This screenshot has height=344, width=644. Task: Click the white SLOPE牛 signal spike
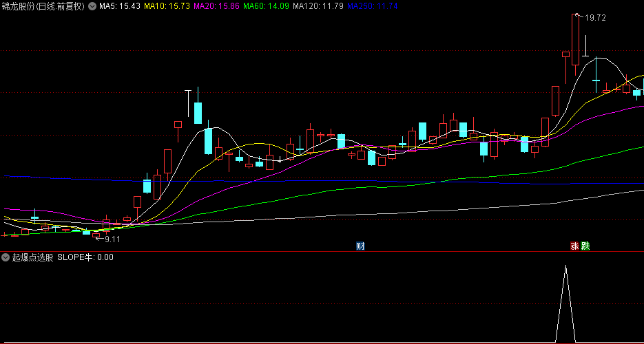[565, 303]
